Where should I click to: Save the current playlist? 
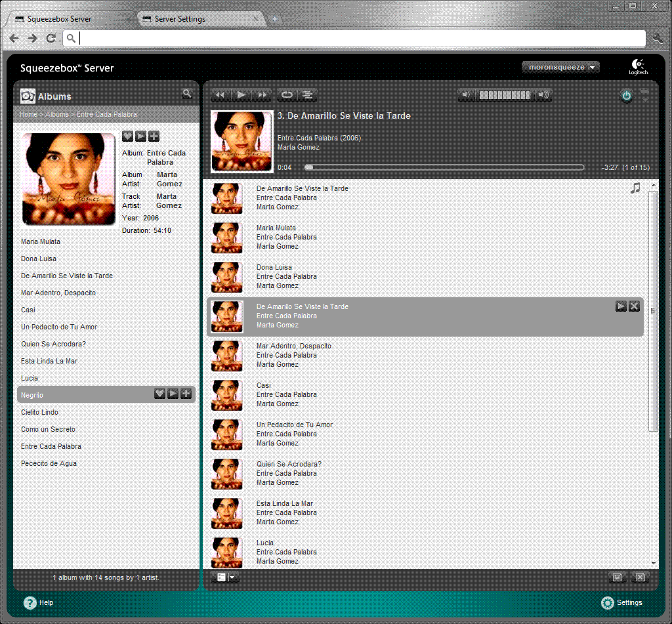(617, 577)
